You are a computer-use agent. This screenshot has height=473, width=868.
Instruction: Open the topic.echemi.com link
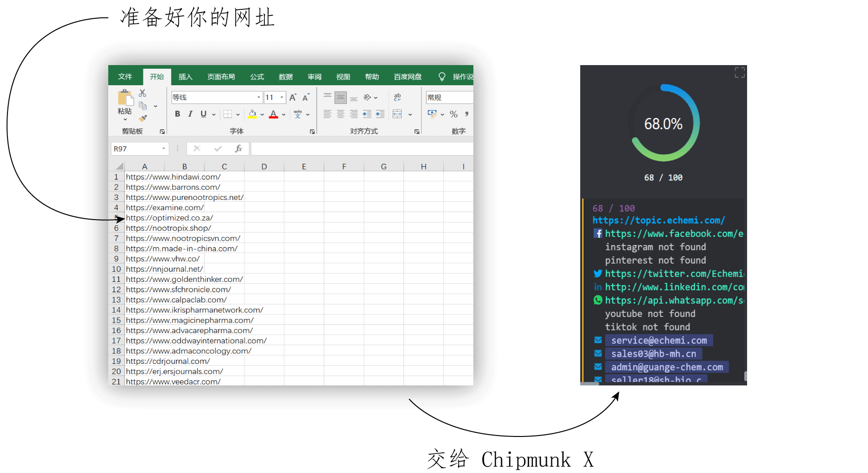(658, 220)
